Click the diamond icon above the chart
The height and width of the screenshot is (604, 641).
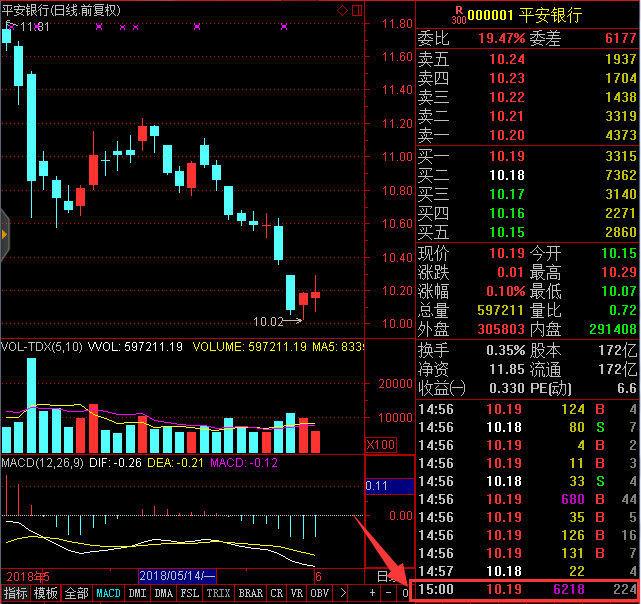click(x=342, y=10)
